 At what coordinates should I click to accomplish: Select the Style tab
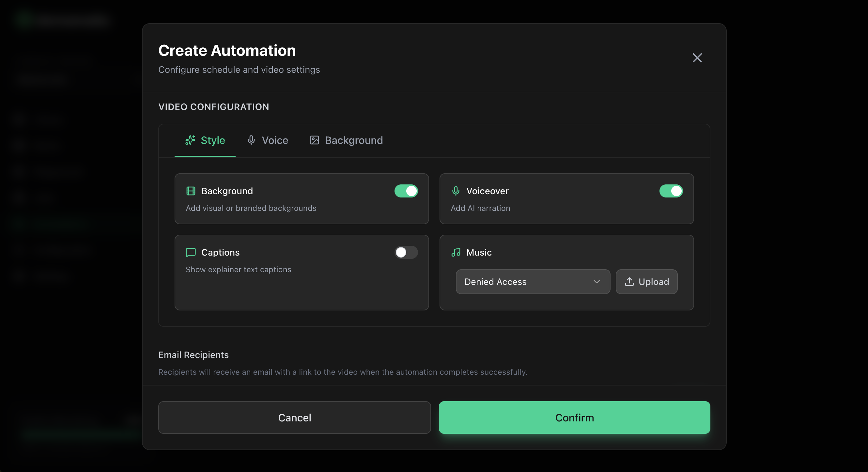[205, 140]
